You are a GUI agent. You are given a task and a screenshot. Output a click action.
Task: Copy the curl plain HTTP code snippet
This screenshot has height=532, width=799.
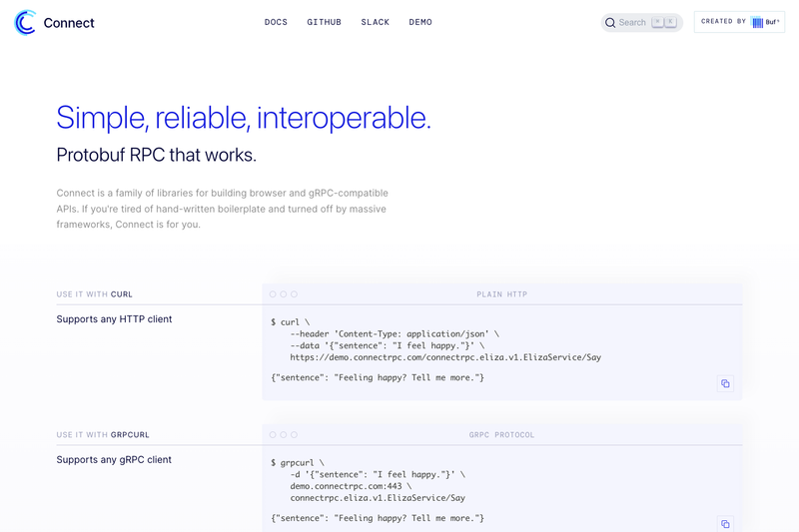click(x=725, y=383)
